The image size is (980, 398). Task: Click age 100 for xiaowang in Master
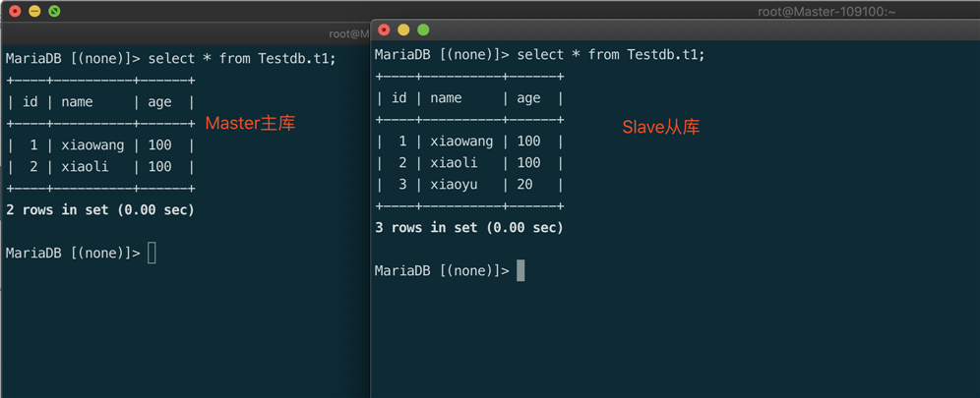click(x=160, y=145)
